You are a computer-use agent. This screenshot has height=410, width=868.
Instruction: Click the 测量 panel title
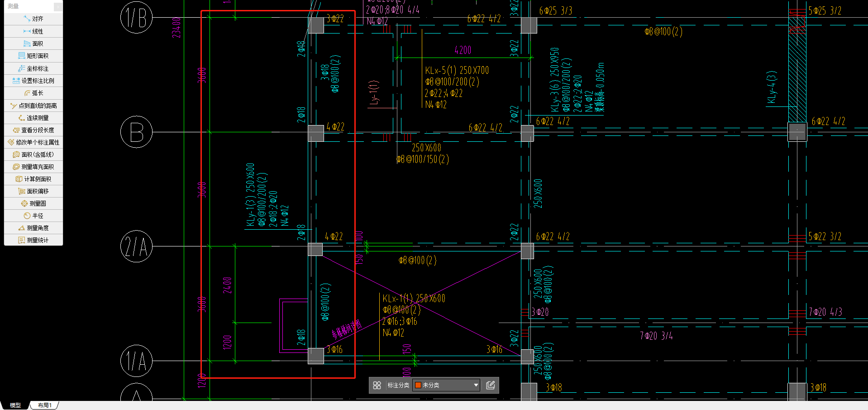tap(13, 6)
